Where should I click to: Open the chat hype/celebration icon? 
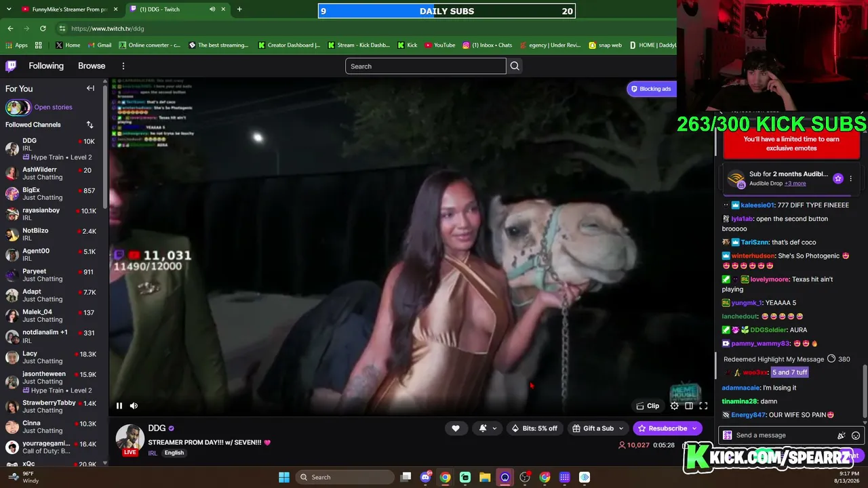point(842,436)
